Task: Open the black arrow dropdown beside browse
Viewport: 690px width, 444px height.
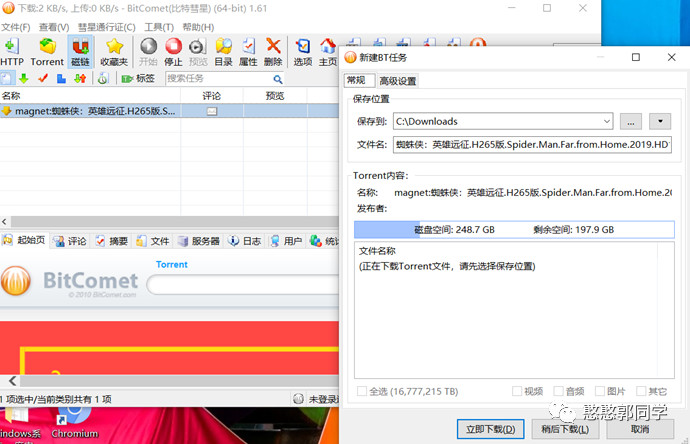Action: [660, 121]
